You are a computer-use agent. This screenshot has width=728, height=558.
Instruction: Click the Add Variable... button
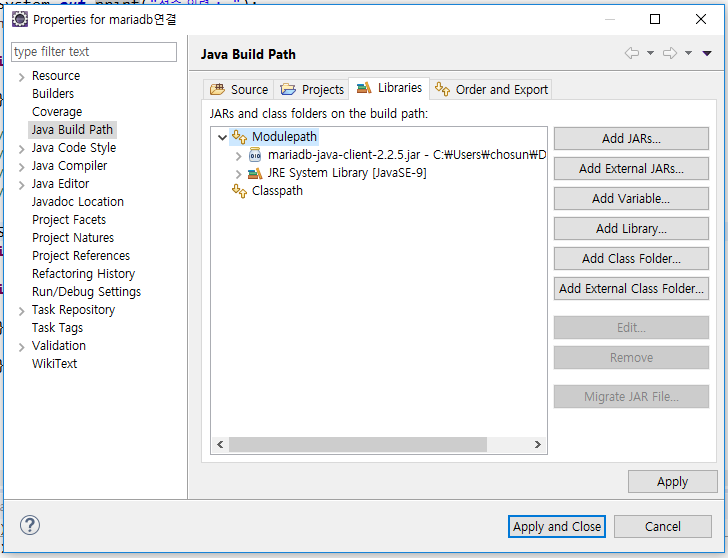[x=631, y=198]
